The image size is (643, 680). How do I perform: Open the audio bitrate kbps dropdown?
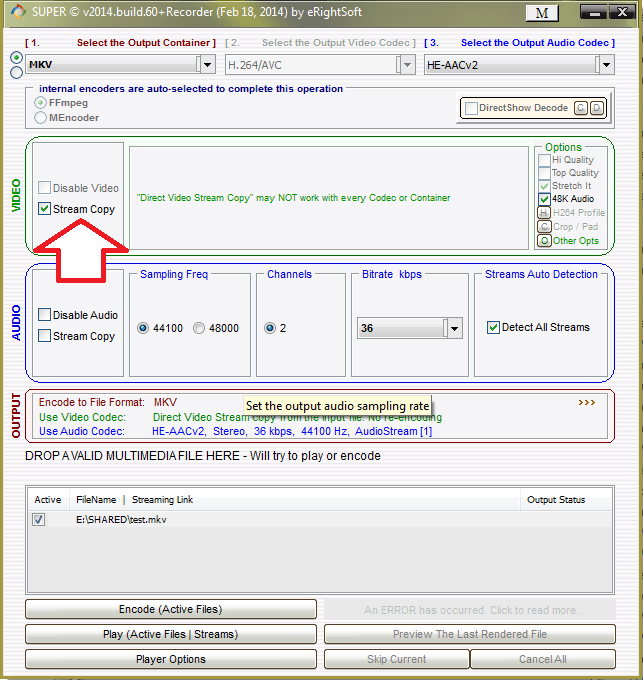click(453, 328)
